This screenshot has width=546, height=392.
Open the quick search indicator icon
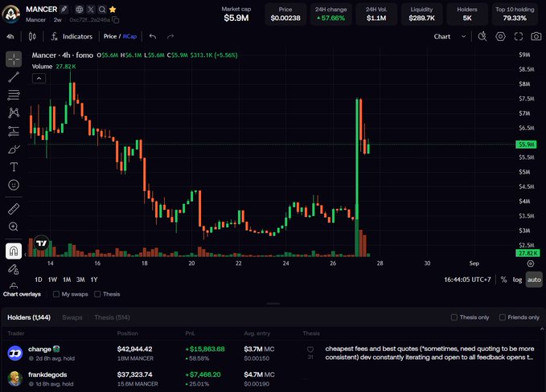(x=482, y=36)
